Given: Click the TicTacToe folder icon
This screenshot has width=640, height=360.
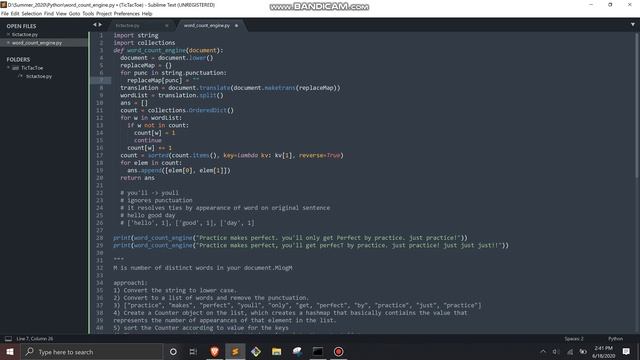Looking at the screenshot, I should tap(16, 68).
